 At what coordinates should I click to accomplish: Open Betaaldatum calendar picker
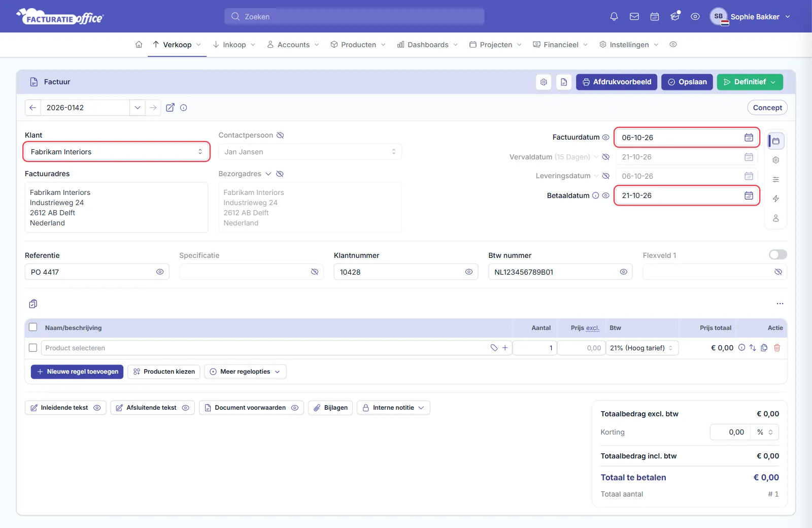pos(749,195)
